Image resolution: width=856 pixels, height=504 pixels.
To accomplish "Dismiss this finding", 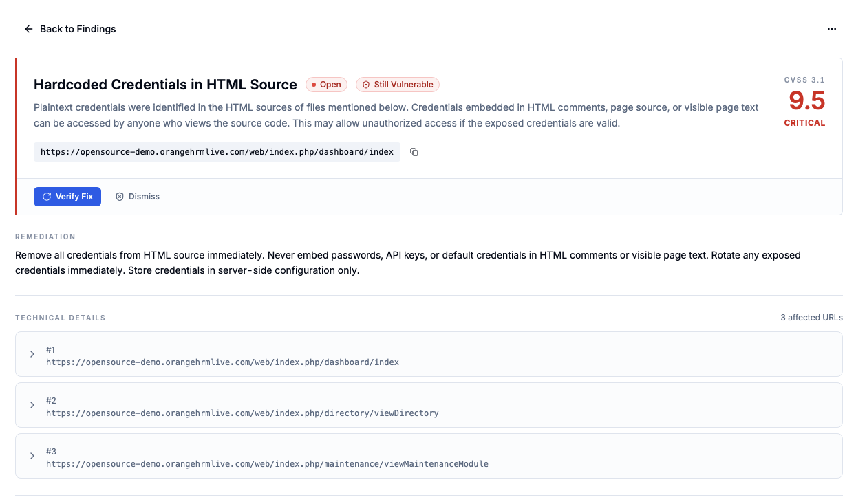I will (x=138, y=197).
